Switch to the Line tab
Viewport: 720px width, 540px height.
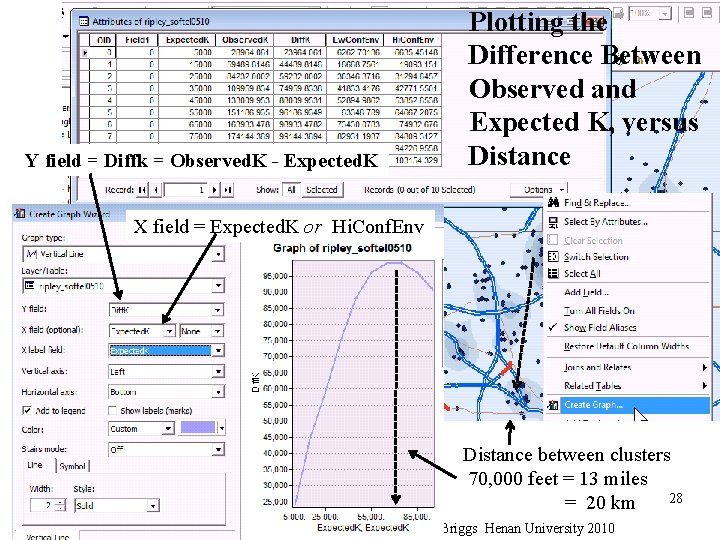tap(35, 465)
